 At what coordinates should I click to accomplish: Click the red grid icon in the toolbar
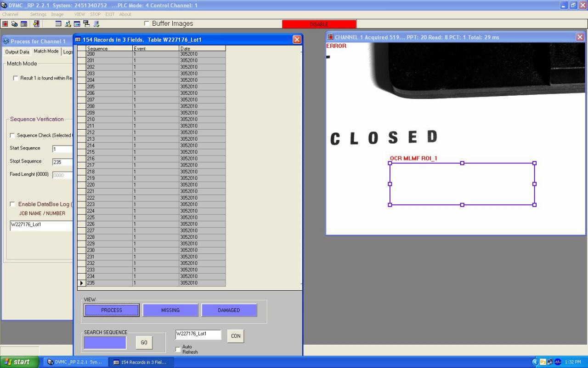click(x=5, y=24)
